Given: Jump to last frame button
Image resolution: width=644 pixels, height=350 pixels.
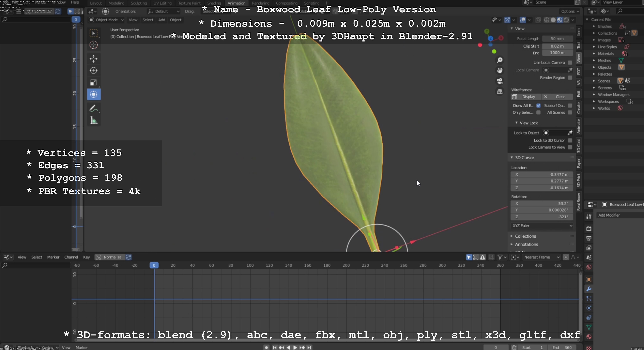Looking at the screenshot, I should pos(309,347).
